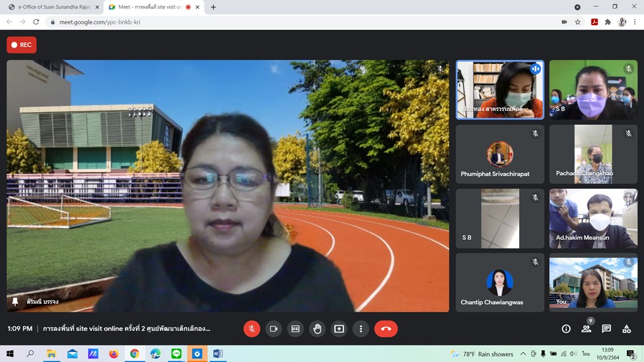Show the participants list

click(x=586, y=328)
